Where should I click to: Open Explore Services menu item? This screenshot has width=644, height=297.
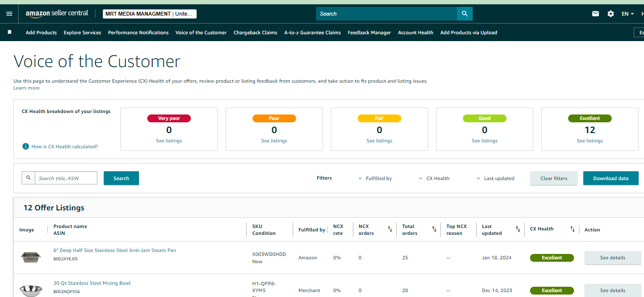tap(82, 33)
